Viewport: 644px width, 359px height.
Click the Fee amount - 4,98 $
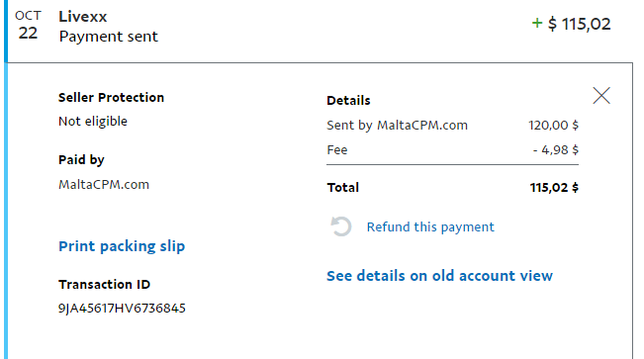(556, 150)
